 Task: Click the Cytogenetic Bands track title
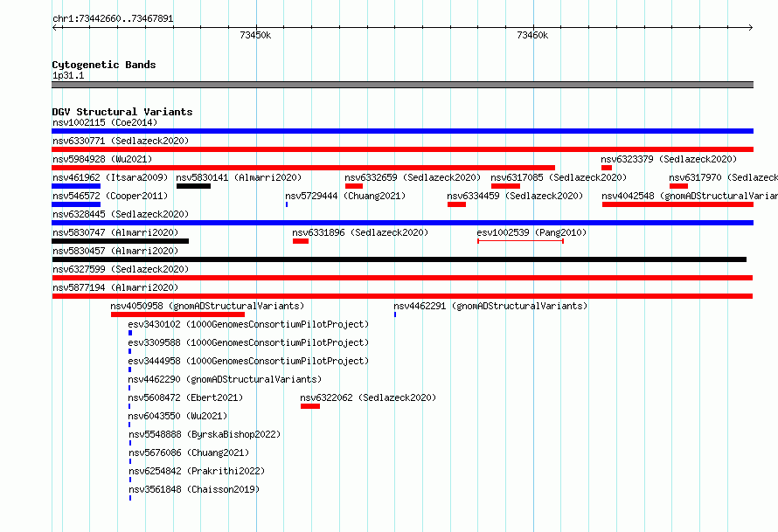pos(104,65)
